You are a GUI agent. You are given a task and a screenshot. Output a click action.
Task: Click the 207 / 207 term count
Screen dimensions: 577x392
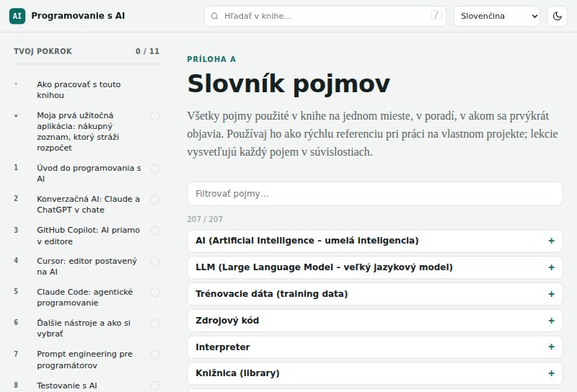tap(205, 219)
